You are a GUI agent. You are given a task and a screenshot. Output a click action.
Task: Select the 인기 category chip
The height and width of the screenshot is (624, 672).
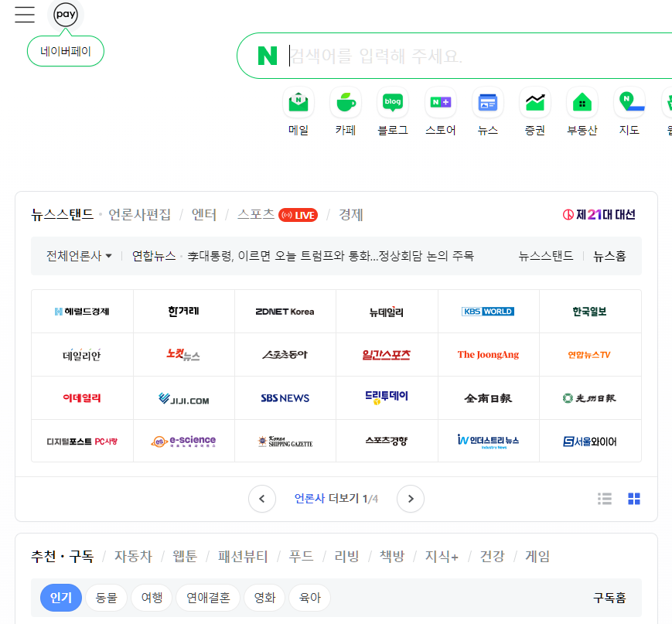(x=61, y=598)
